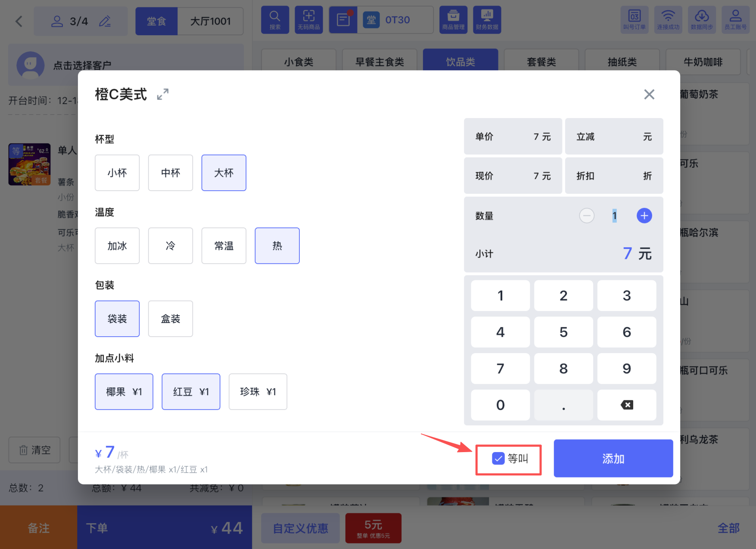Select the 中杯 cup size option
This screenshot has width=756, height=549.
click(171, 173)
